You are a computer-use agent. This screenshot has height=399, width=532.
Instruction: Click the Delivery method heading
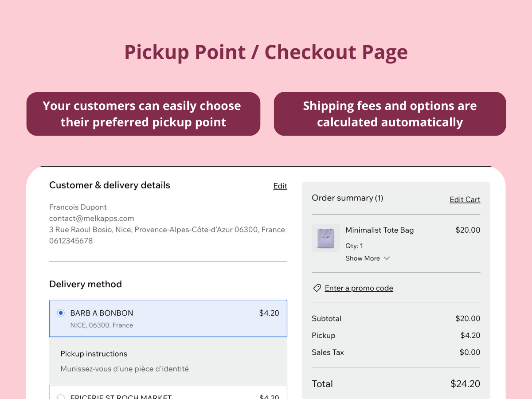pyautogui.click(x=86, y=284)
